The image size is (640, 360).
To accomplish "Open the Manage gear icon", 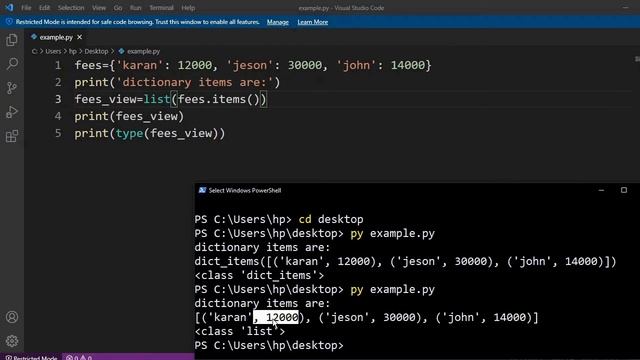I will 12,341.
